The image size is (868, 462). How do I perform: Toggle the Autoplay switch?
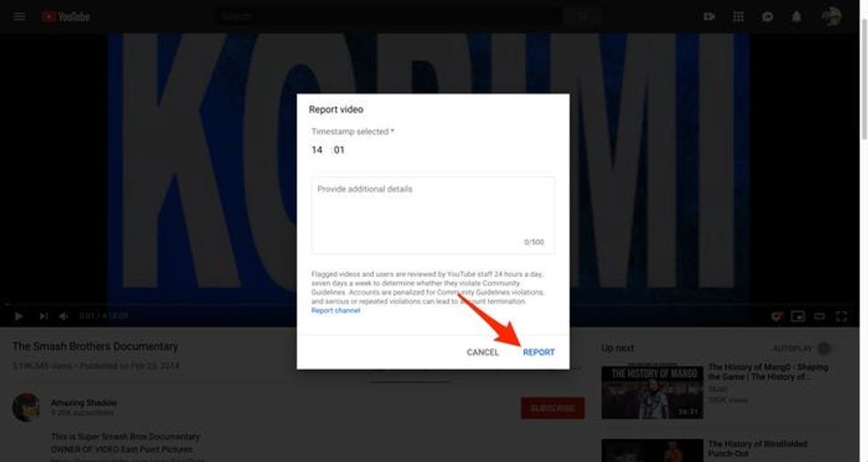[824, 349]
